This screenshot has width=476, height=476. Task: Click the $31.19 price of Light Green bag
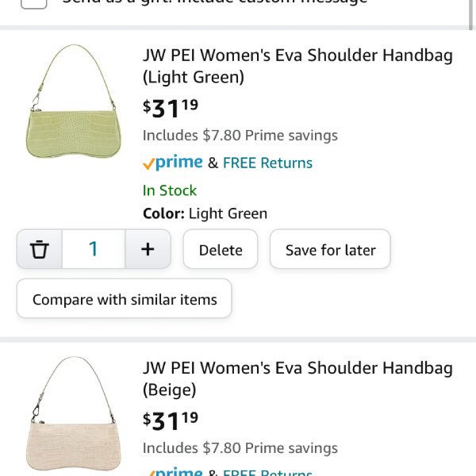pos(171,109)
